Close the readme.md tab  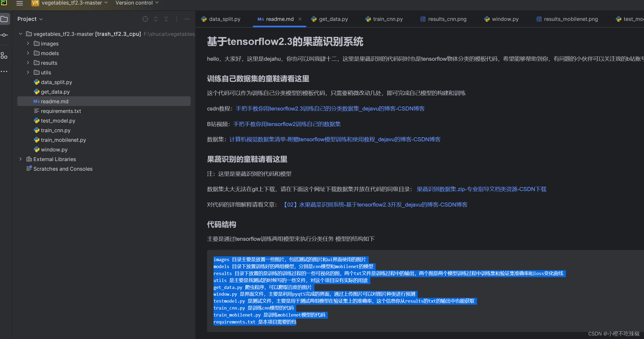pos(300,19)
